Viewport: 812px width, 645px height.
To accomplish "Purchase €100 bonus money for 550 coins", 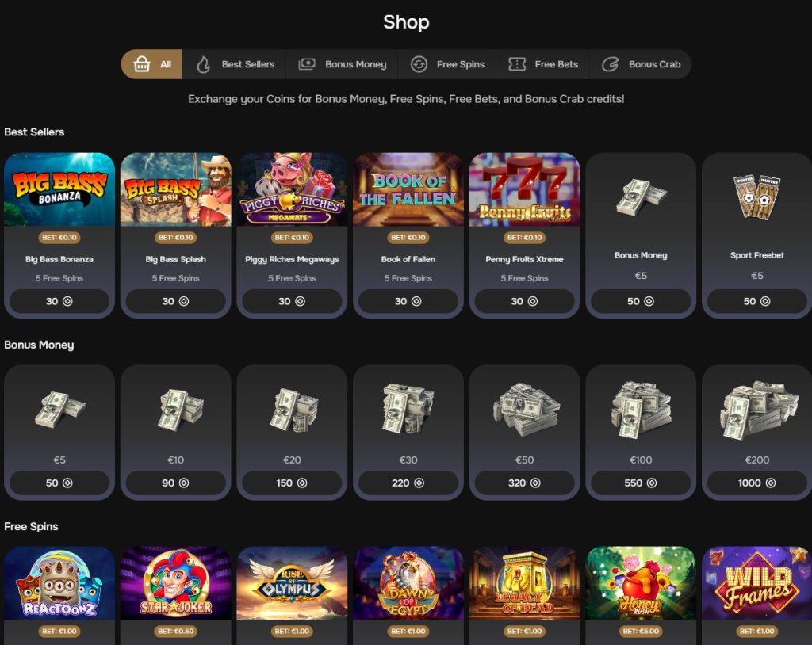I will [x=641, y=483].
